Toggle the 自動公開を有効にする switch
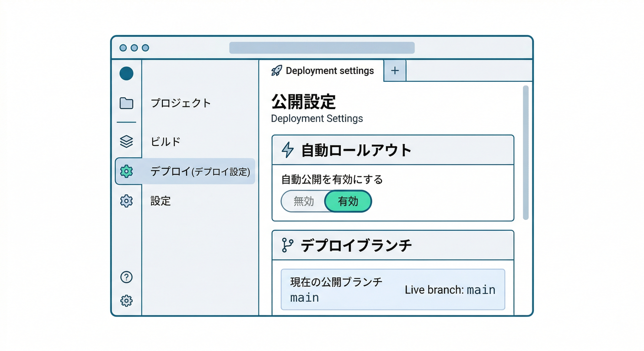Viewport: 644px width, 351px height. 326,201
